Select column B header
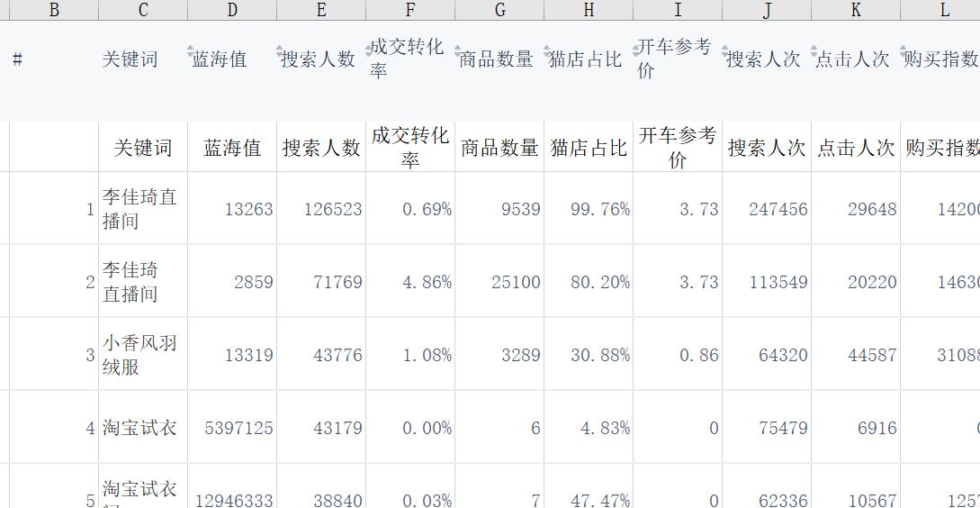The image size is (980, 508). point(54,10)
